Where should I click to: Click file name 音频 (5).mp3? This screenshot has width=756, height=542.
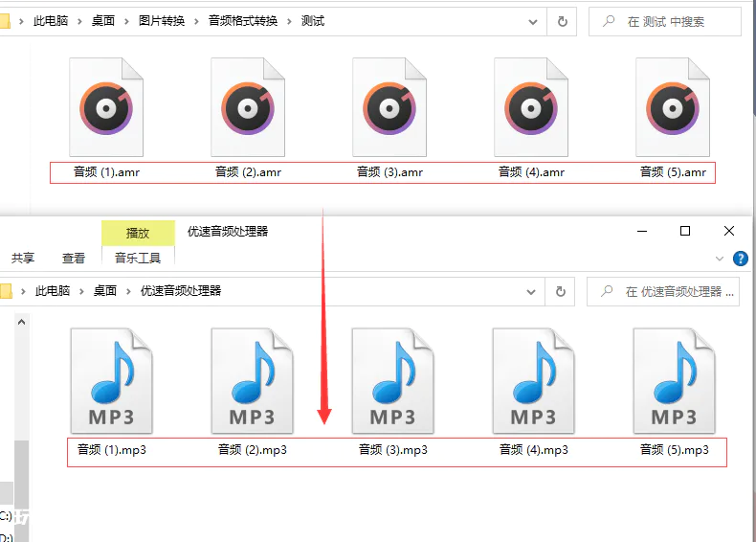pos(675,450)
